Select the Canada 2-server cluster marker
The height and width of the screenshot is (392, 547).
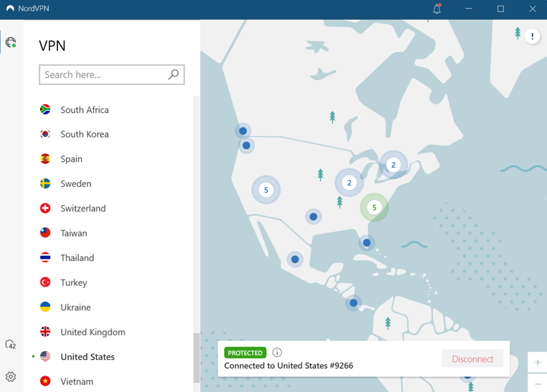[x=393, y=165]
